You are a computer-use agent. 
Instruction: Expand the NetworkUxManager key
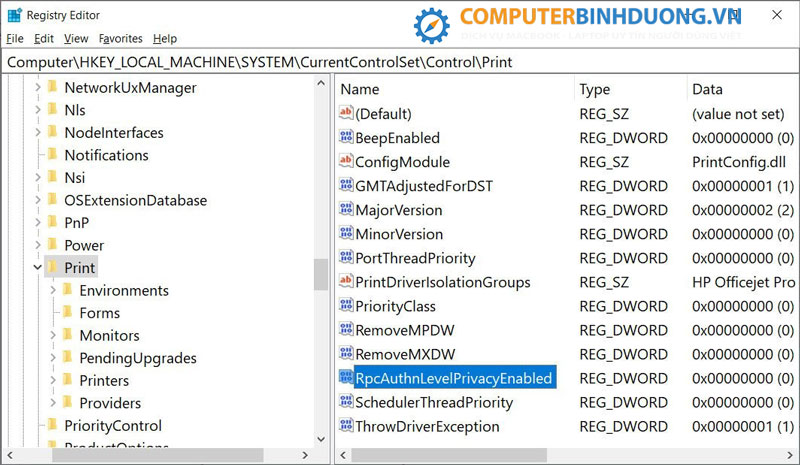[x=38, y=88]
